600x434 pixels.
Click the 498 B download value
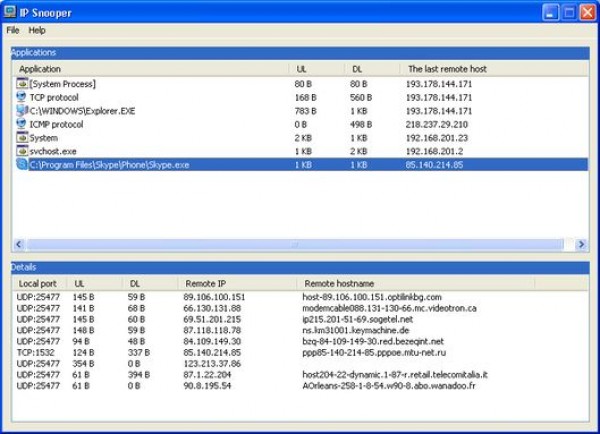click(361, 124)
